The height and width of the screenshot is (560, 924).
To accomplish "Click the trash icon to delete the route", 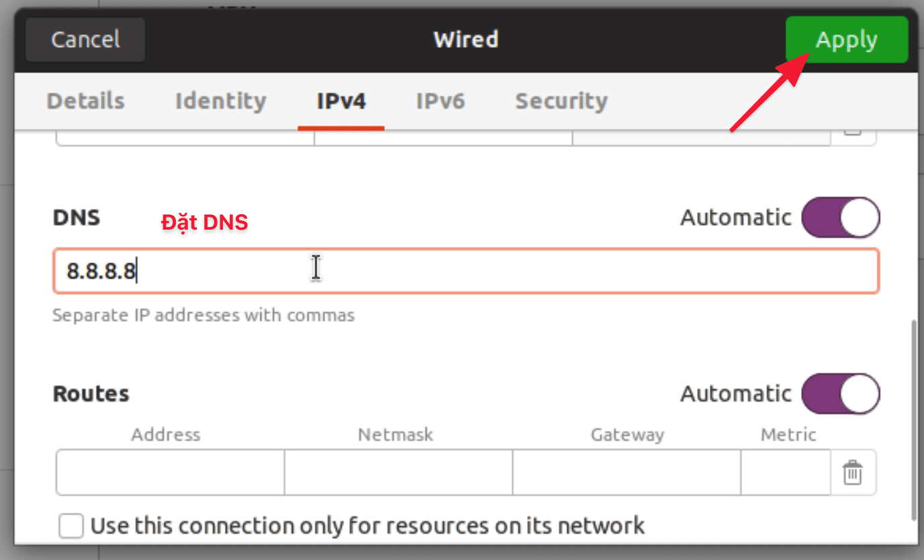I will tap(852, 472).
